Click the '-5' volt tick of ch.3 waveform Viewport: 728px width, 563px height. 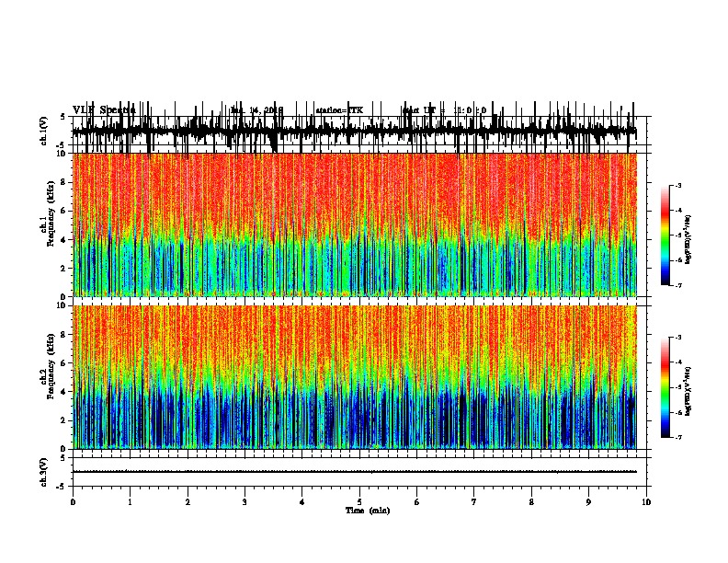[63, 487]
